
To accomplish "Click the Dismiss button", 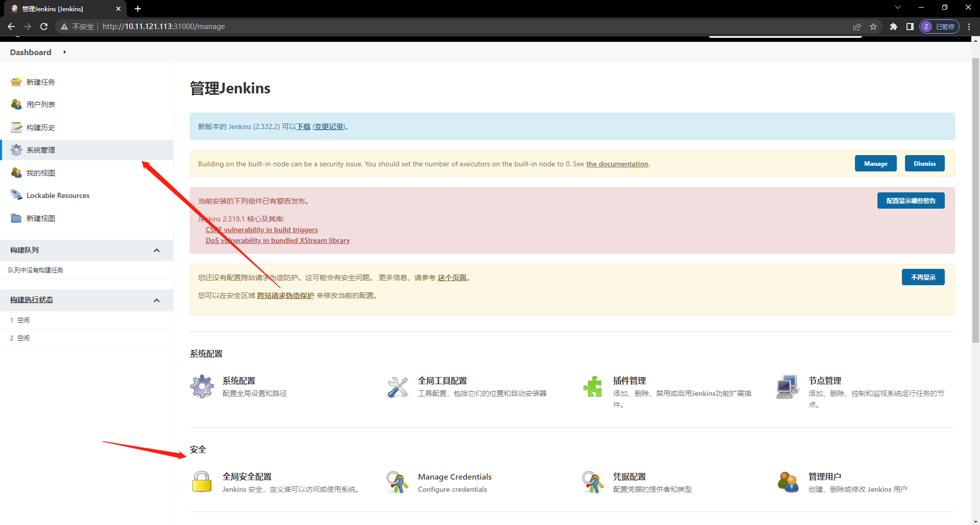I will click(x=924, y=163).
